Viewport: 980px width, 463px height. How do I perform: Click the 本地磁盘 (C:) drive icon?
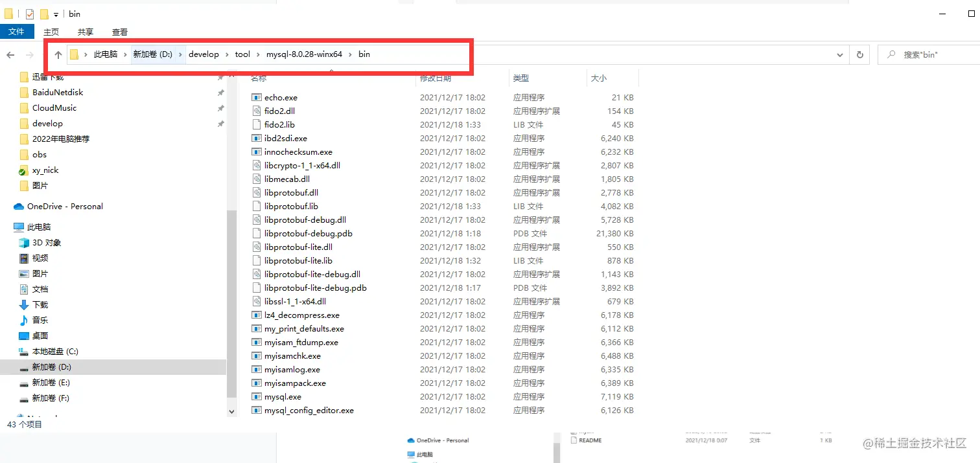click(x=24, y=352)
